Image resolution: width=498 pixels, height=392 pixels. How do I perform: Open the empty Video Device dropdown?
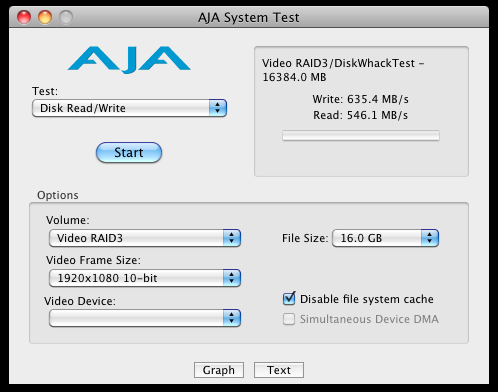coord(145,318)
